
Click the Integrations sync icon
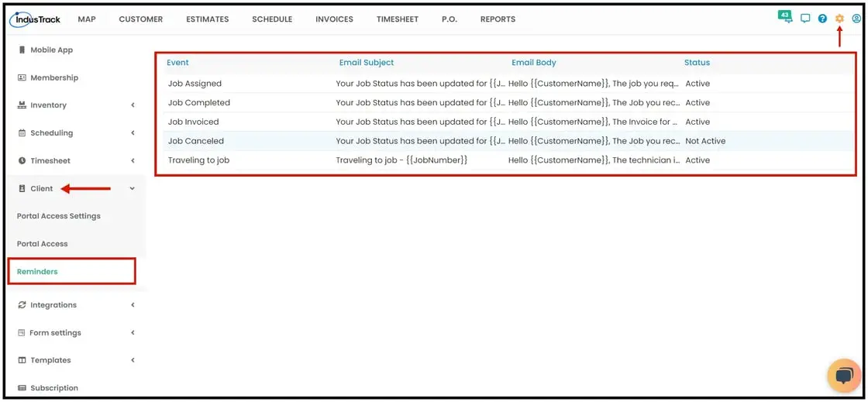click(x=22, y=304)
